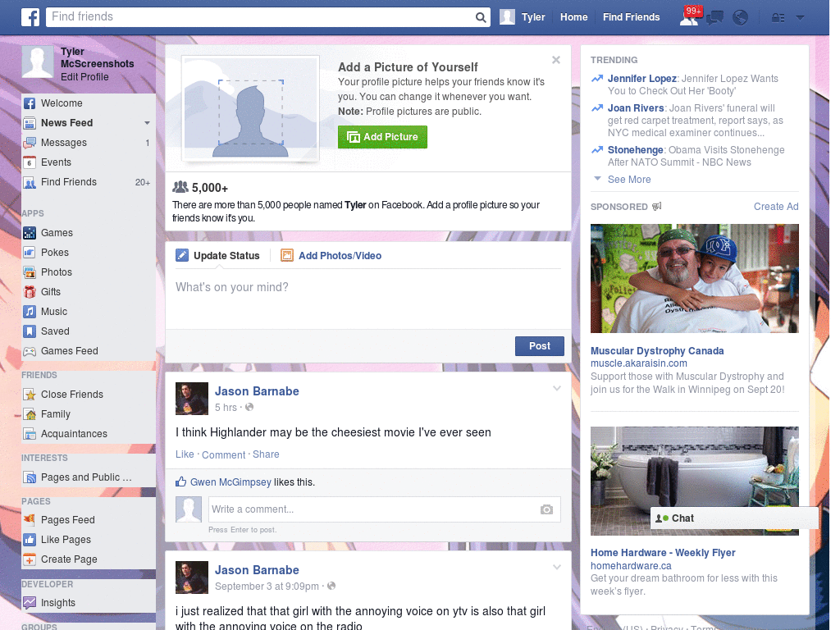This screenshot has height=630, width=840.
Task: Open the Gifts app icon
Action: coord(30,292)
